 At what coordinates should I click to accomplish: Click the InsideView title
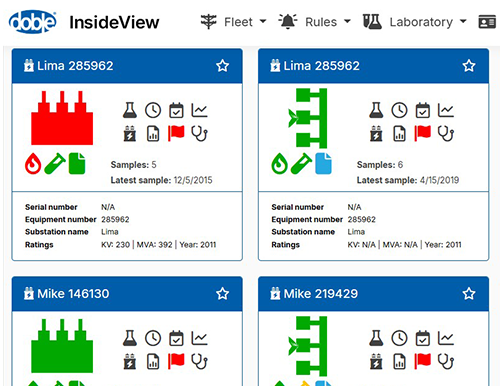[x=114, y=22]
